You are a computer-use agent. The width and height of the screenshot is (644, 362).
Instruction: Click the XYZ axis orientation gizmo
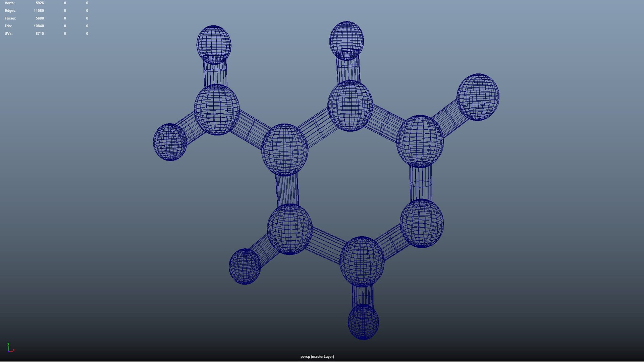10,348
